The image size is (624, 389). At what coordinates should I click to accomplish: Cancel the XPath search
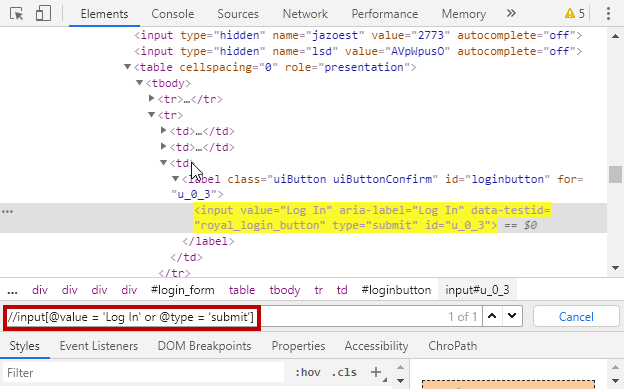coord(576,317)
